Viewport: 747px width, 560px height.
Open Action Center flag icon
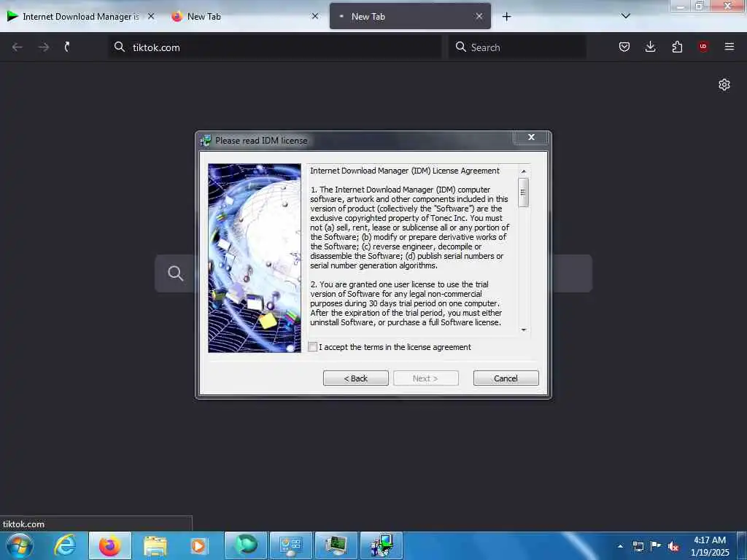point(656,546)
